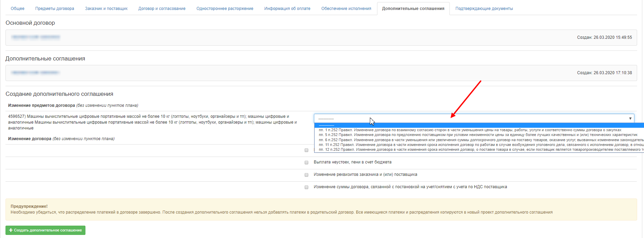The image size is (644, 238).
Task: Open additional agreement entry created 17:10:38
Action: tap(36, 72)
